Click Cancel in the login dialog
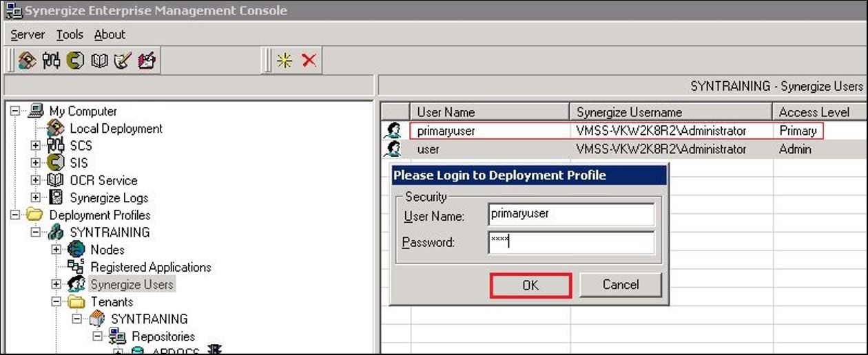Screen dimensions: 868x355 pyautogui.click(x=621, y=285)
